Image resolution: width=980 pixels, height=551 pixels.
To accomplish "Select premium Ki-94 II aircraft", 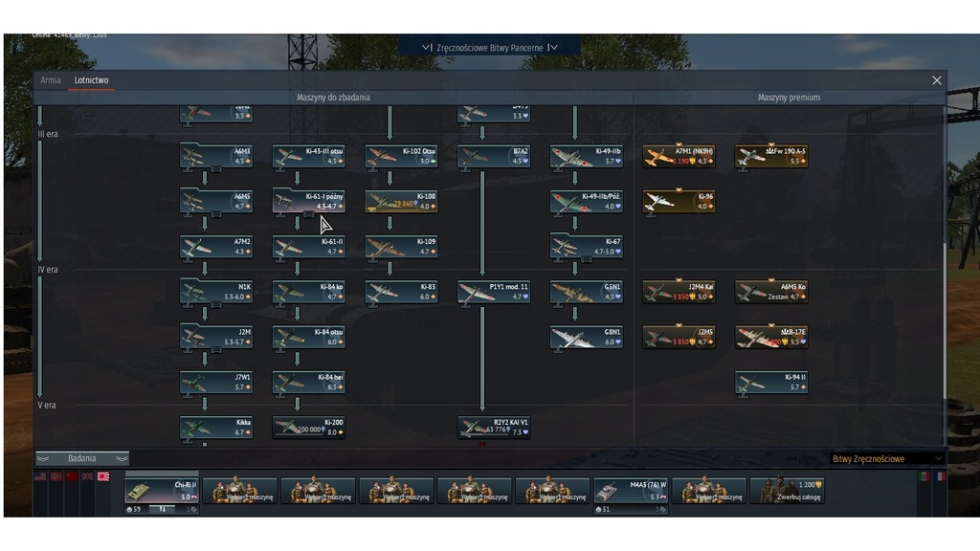I will (x=771, y=382).
